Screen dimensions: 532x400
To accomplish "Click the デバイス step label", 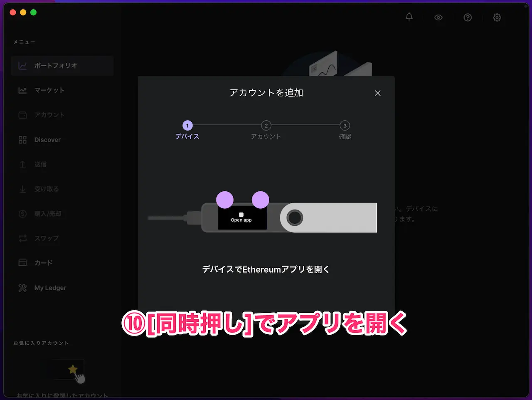I will (x=187, y=136).
